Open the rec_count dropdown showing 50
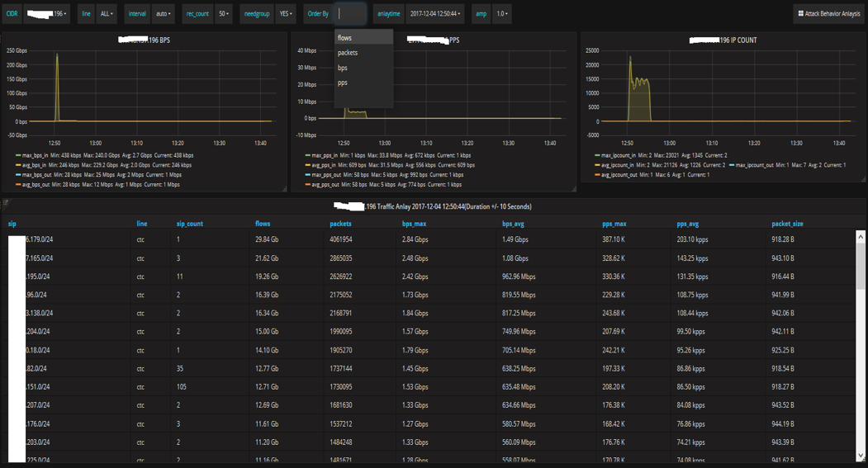The image size is (868, 468). coord(224,14)
